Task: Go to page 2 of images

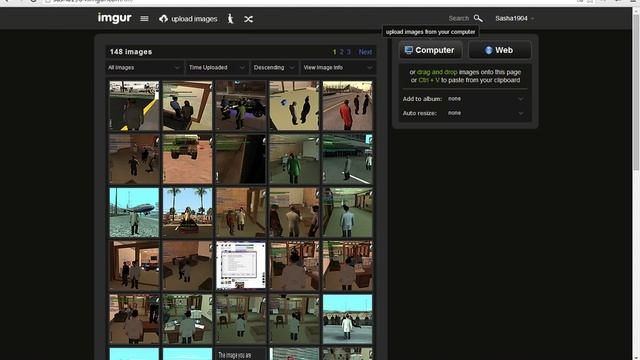Action: pyautogui.click(x=342, y=52)
